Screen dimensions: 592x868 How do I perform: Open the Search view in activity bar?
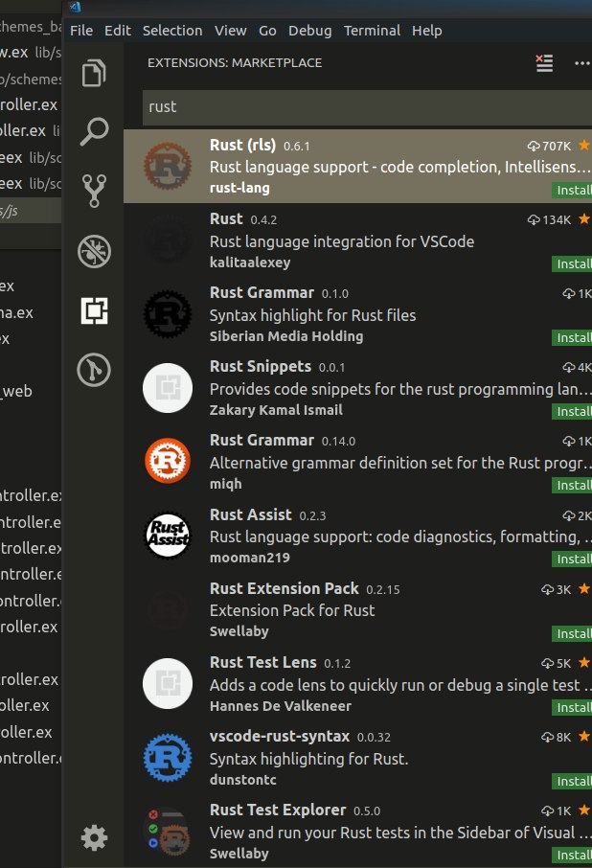[x=94, y=132]
